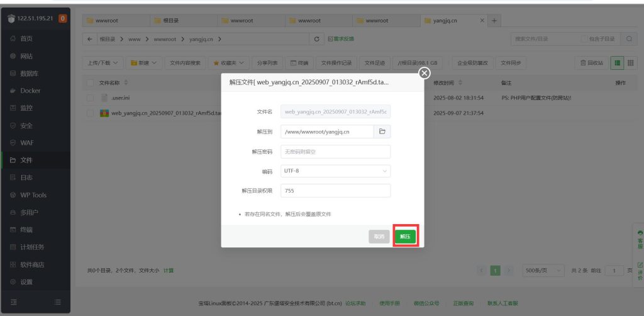644x316 pixels.
Task: Open the 网站 websites sidebar item
Action: [x=26, y=56]
